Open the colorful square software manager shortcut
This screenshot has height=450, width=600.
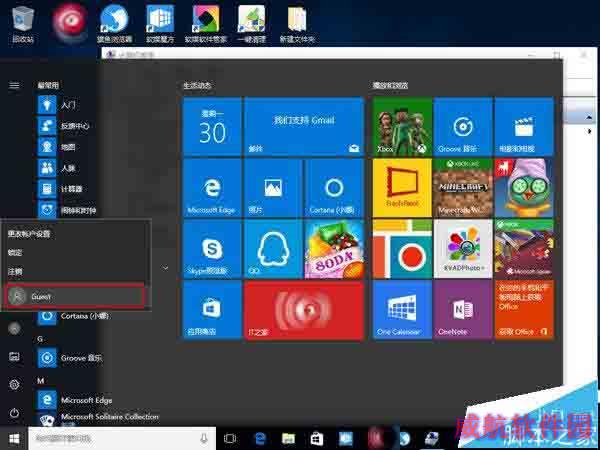click(x=206, y=24)
